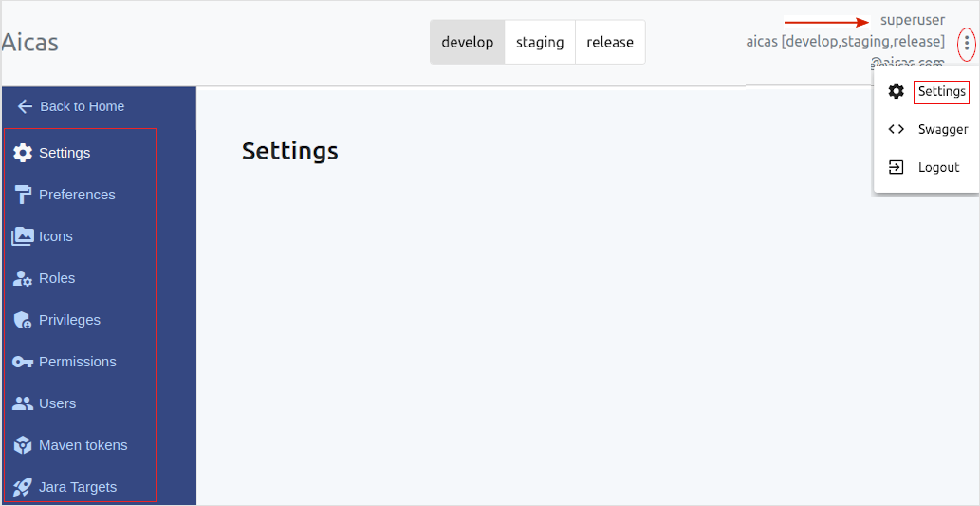
Task: Open the Preferences sidebar entry
Action: 77,195
